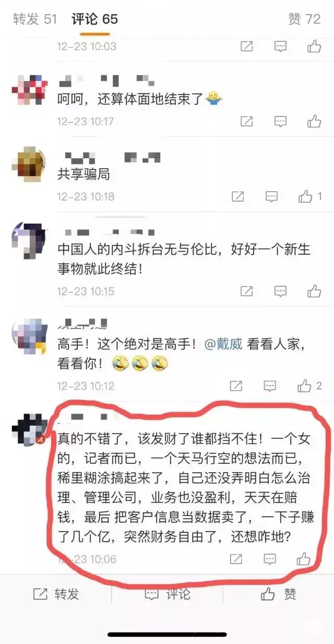Like the 中国人的内斗拆台 comment

pos(314,291)
